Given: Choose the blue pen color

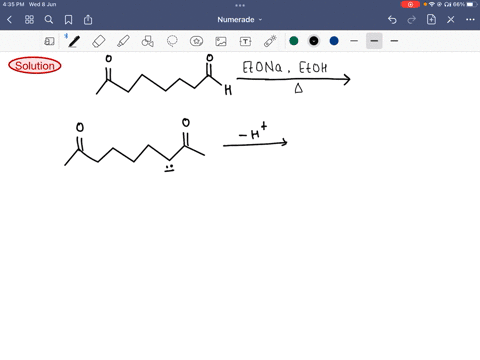Looking at the screenshot, I should (334, 41).
